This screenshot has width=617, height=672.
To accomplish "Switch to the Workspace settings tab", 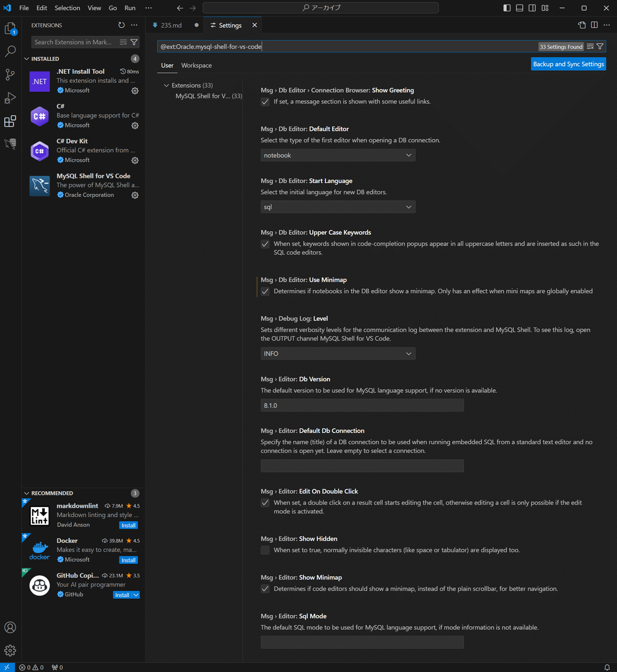I will [196, 65].
